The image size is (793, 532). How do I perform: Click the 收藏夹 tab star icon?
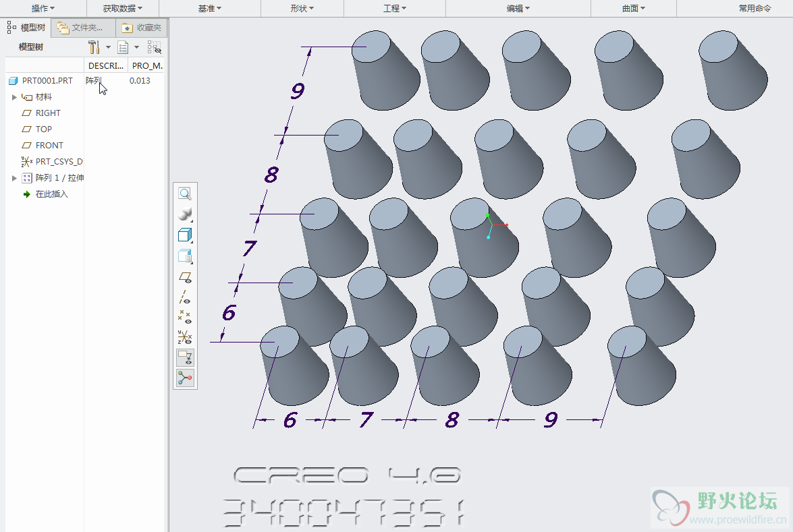pos(127,28)
